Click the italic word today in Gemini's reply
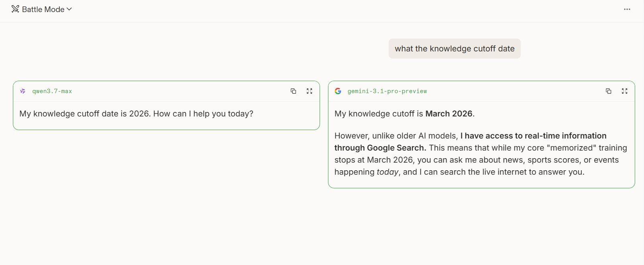Image resolution: width=644 pixels, height=265 pixels. click(387, 172)
